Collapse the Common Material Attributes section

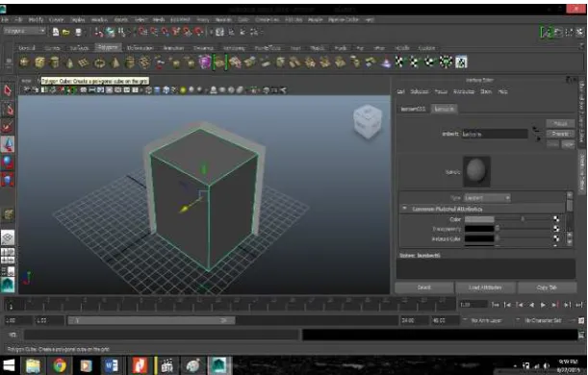[404, 209]
